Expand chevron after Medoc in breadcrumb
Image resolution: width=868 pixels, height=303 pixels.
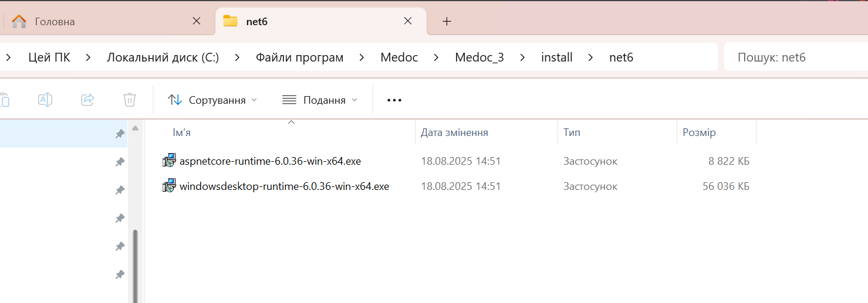coord(436,57)
